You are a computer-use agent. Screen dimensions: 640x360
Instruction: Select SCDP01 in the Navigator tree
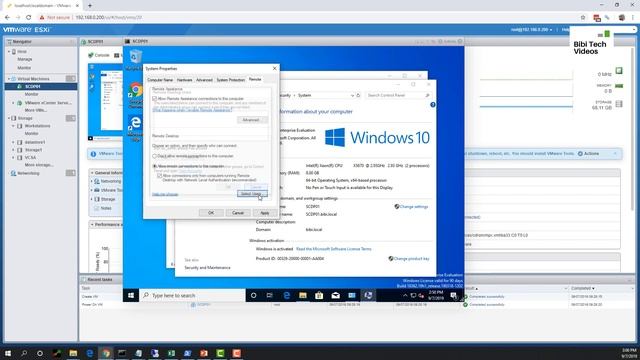coord(33,87)
